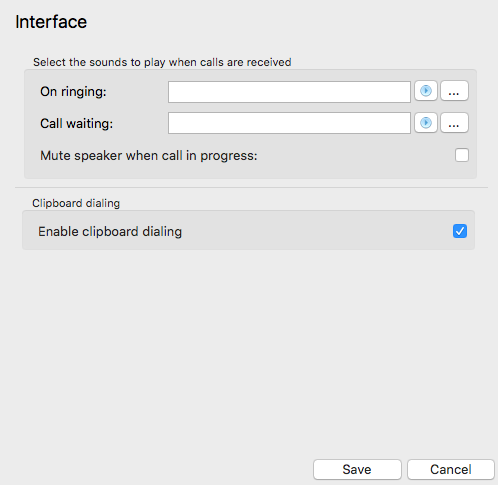498x485 pixels.
Task: Enable Mute speaker when call in progress
Action: tap(462, 155)
